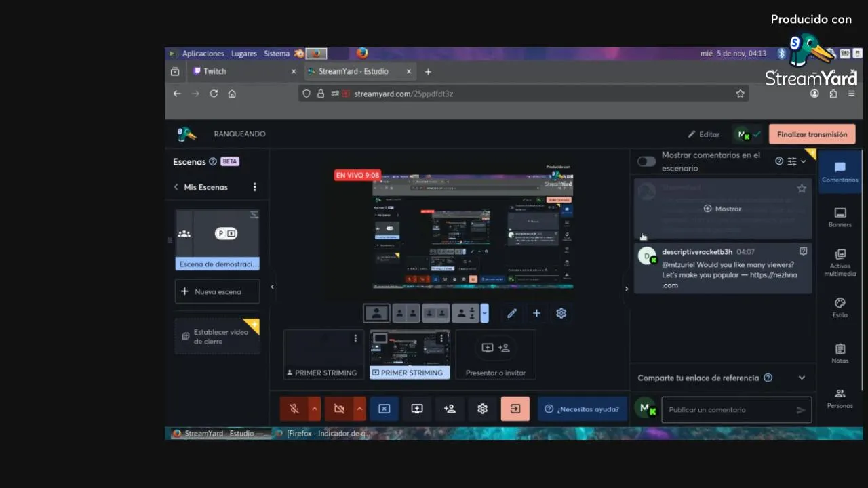This screenshot has height=488, width=868.
Task: Click Firefox home button
Action: pos(232,94)
